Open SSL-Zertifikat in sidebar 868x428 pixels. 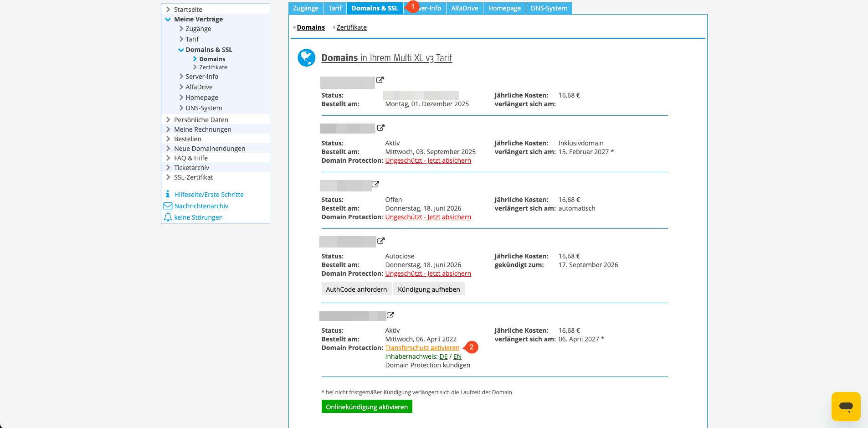coord(194,177)
